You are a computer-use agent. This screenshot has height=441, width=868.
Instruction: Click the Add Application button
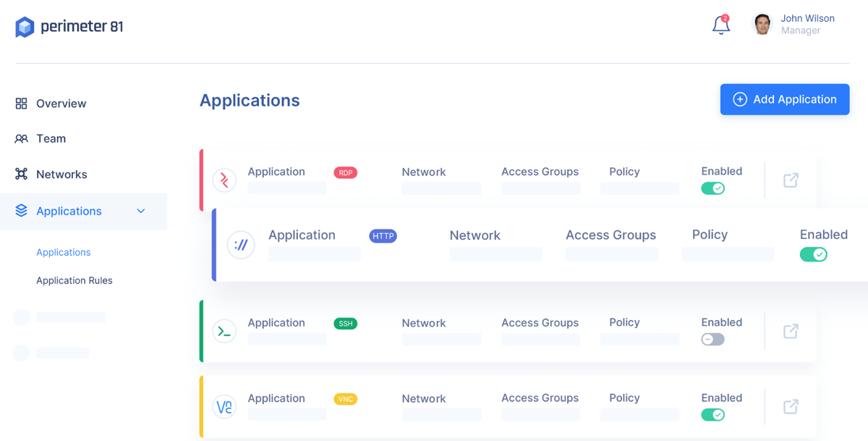click(x=785, y=99)
